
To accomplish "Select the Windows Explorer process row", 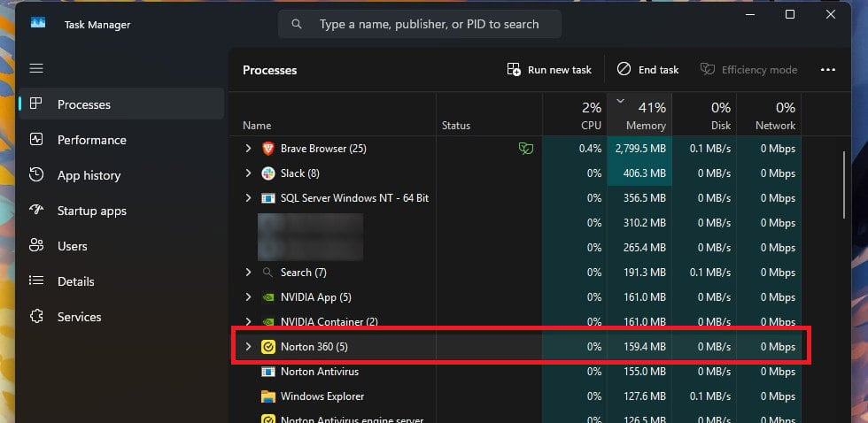I will 515,396.
